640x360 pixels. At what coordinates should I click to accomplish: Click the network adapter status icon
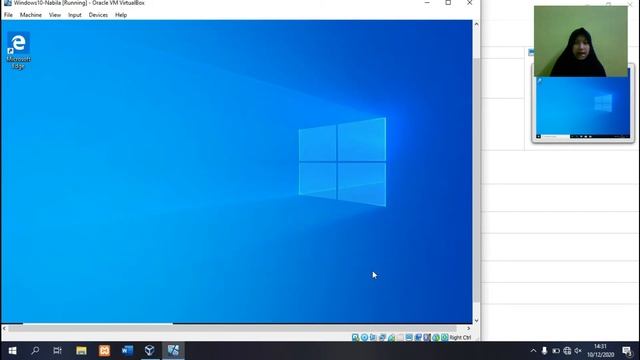383,338
